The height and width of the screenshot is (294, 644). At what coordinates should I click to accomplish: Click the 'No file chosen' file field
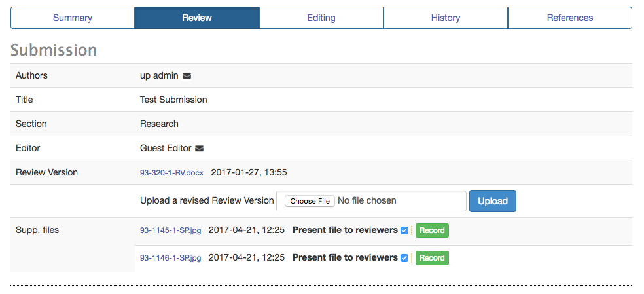pyautogui.click(x=371, y=201)
